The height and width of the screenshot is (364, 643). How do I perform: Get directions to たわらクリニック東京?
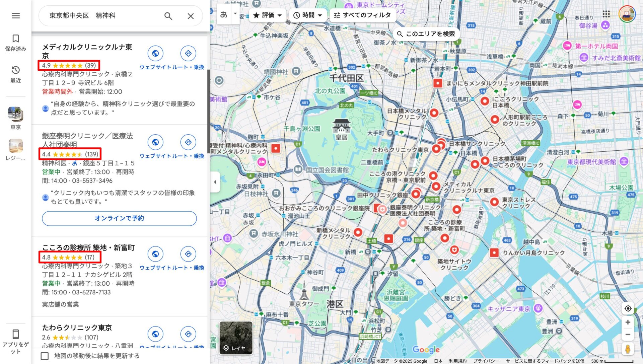(x=188, y=334)
